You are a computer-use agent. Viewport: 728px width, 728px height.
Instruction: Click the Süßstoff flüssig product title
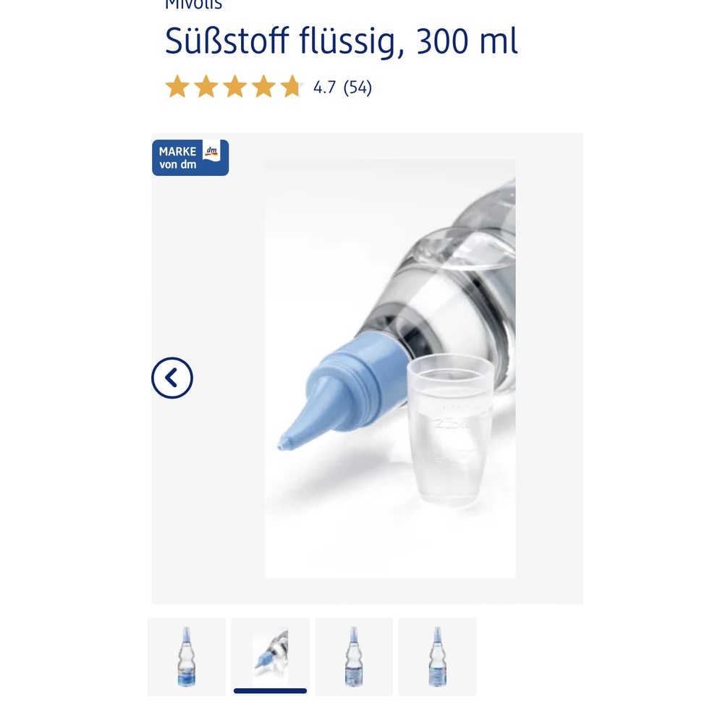pos(342,41)
